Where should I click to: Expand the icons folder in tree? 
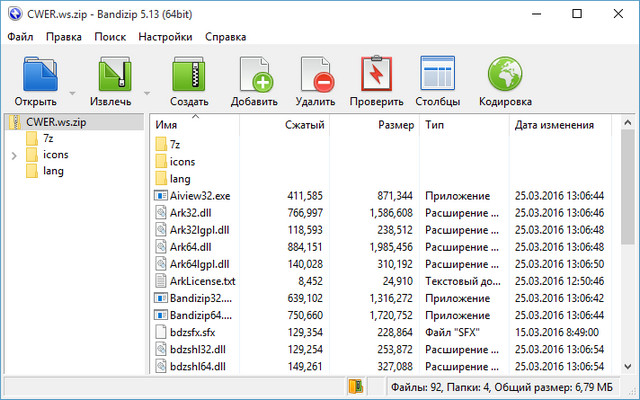point(13,155)
